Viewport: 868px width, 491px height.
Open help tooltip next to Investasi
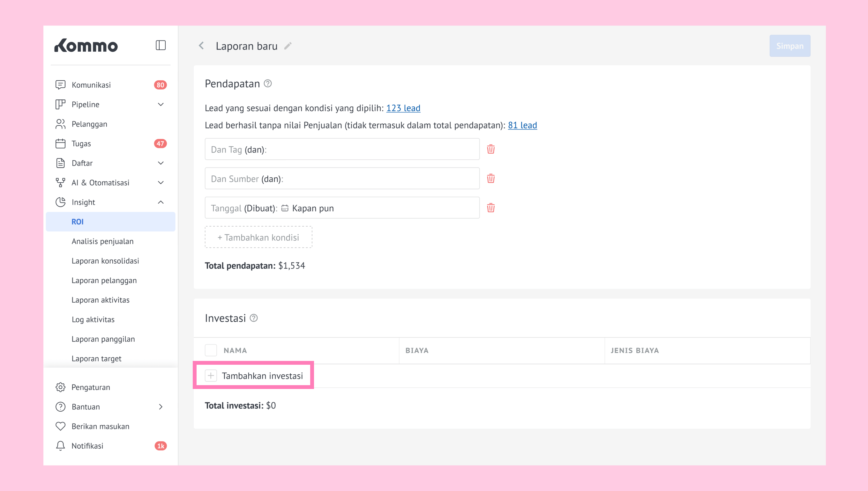coord(254,318)
